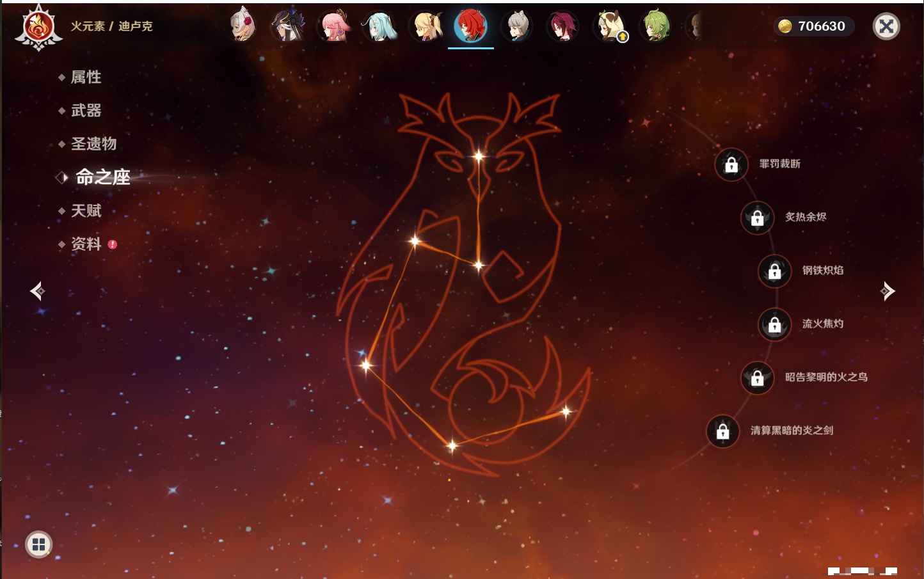Select the locked constellation 清算黑暗的炎之剑
The width and height of the screenshot is (924, 579).
click(x=722, y=431)
